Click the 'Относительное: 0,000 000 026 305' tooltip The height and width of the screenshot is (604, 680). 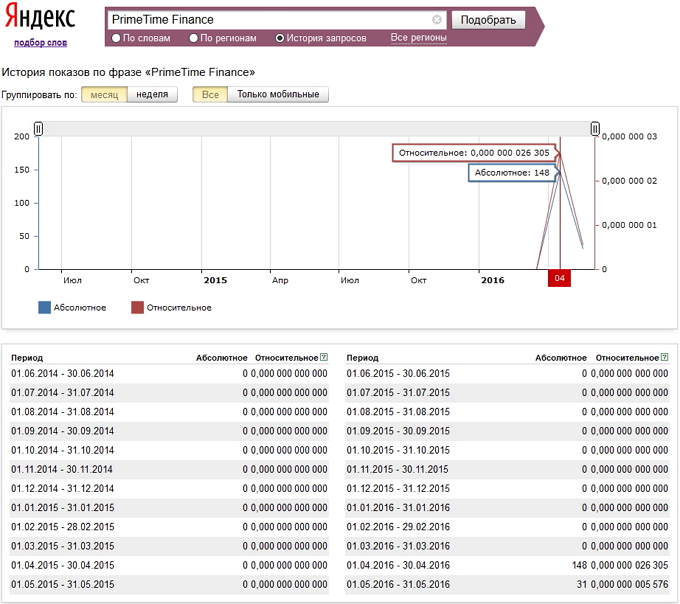click(x=474, y=153)
